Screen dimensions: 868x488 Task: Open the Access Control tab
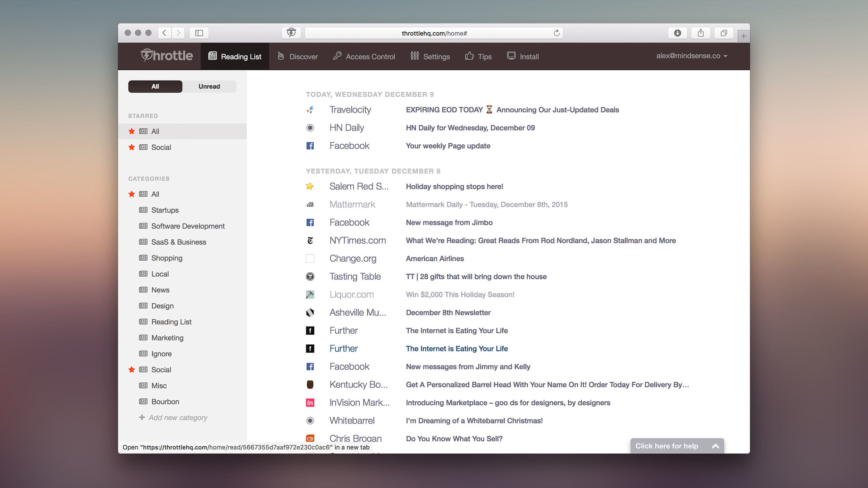(364, 56)
